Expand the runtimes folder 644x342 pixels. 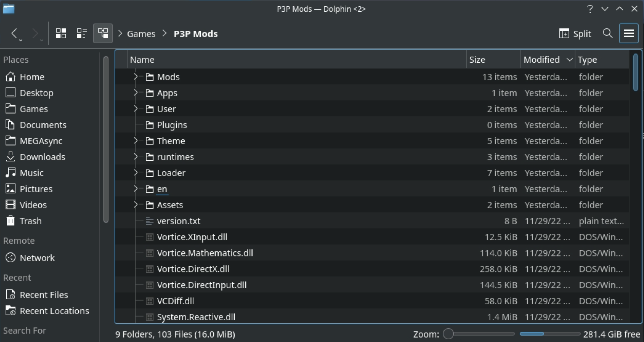click(136, 156)
